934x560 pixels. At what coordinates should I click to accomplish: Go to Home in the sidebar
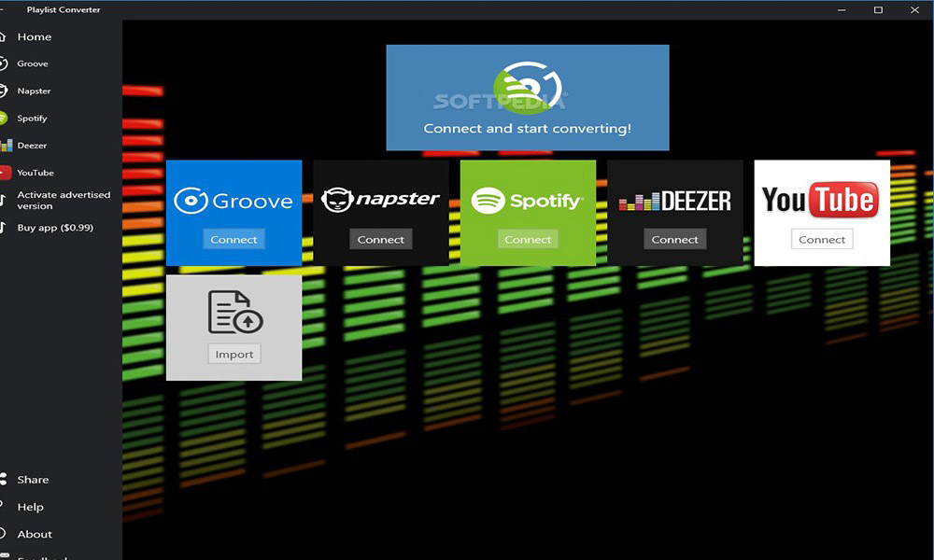(34, 37)
